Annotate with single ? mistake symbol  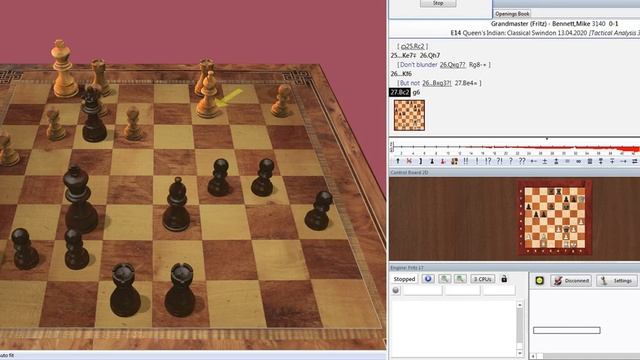[x=511, y=161]
